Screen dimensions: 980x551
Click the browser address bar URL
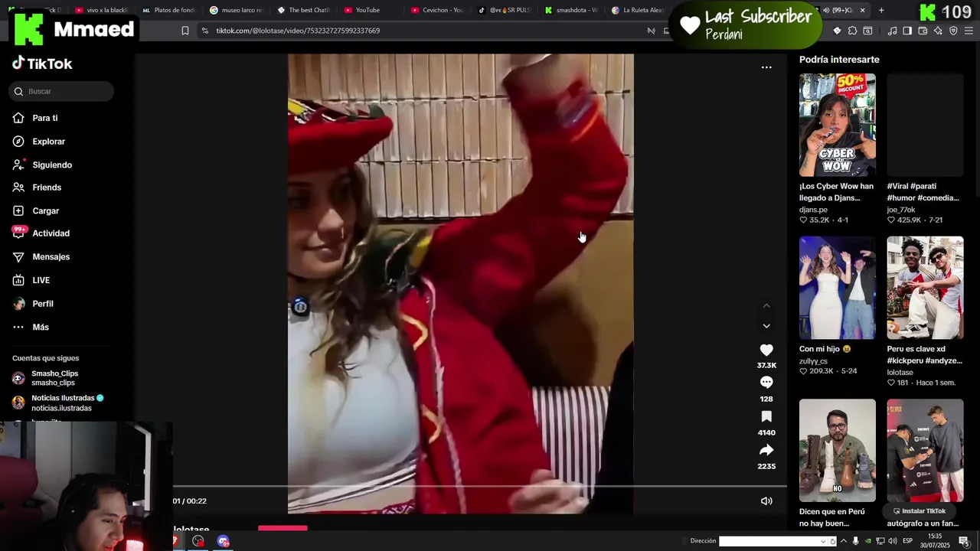298,31
